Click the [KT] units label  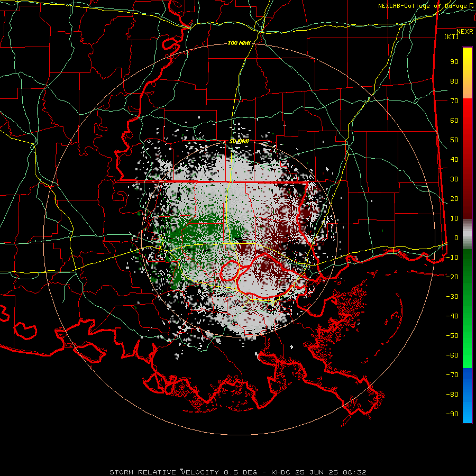click(451, 36)
